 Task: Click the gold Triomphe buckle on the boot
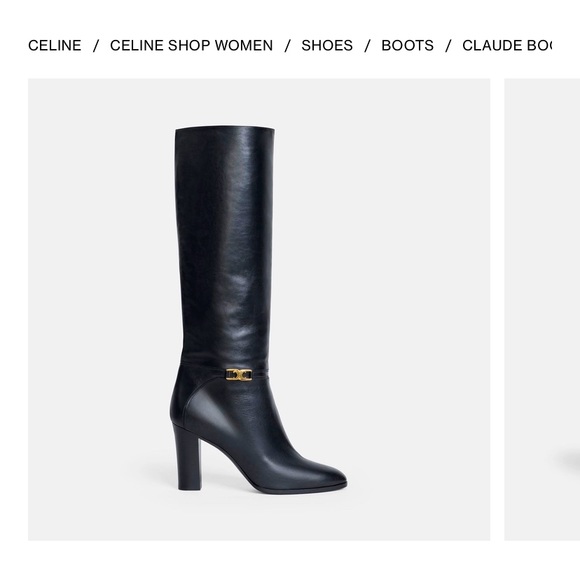(x=239, y=374)
